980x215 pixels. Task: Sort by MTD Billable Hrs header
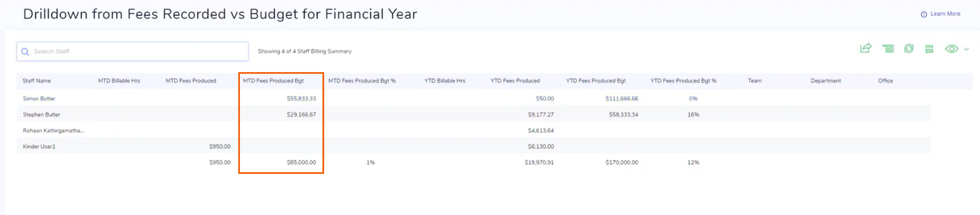119,81
